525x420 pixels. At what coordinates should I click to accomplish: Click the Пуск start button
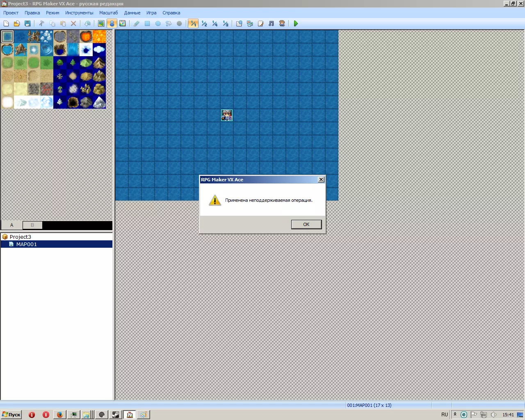click(11, 415)
